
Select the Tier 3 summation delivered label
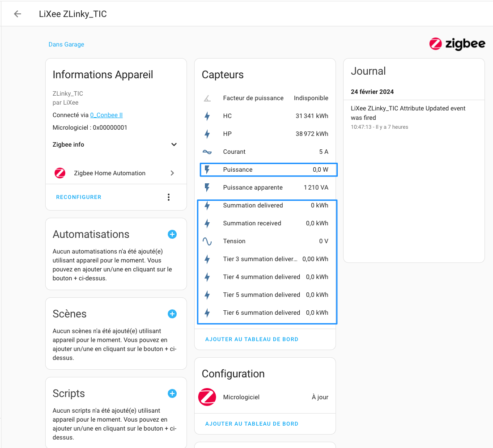[x=260, y=259]
